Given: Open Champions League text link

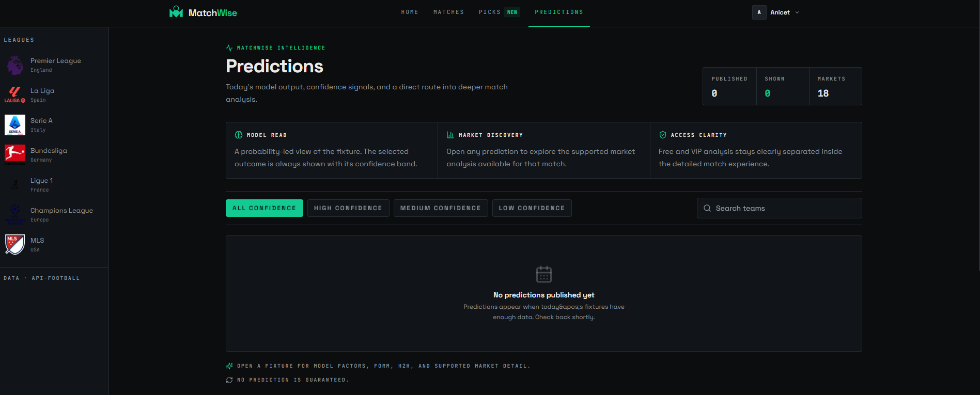Looking at the screenshot, I should click(x=62, y=211).
